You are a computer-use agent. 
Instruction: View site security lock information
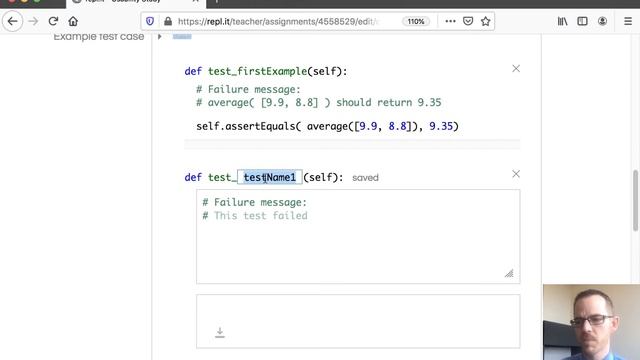[167, 21]
